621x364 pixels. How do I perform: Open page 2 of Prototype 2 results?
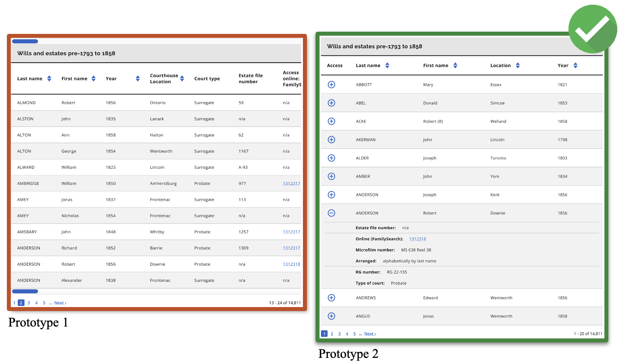(x=332, y=333)
